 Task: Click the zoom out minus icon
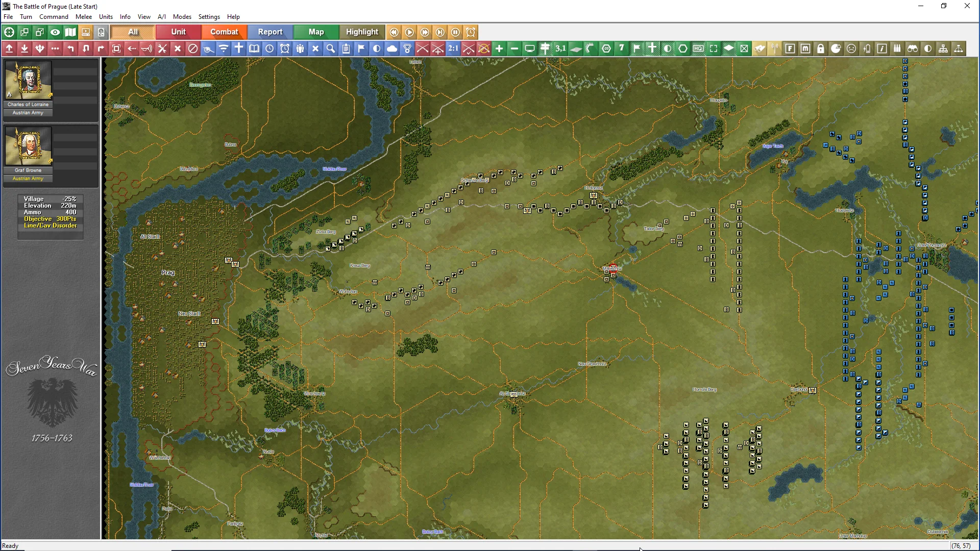514,48
